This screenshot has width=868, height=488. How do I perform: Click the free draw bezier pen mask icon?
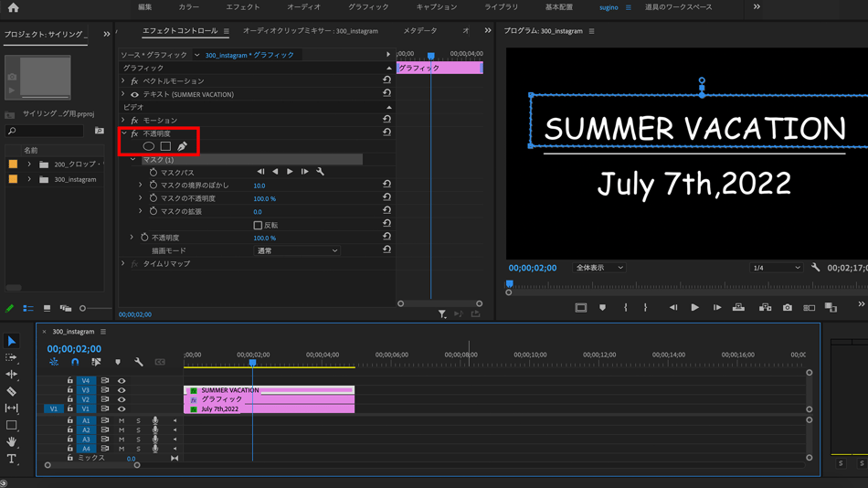coord(182,146)
